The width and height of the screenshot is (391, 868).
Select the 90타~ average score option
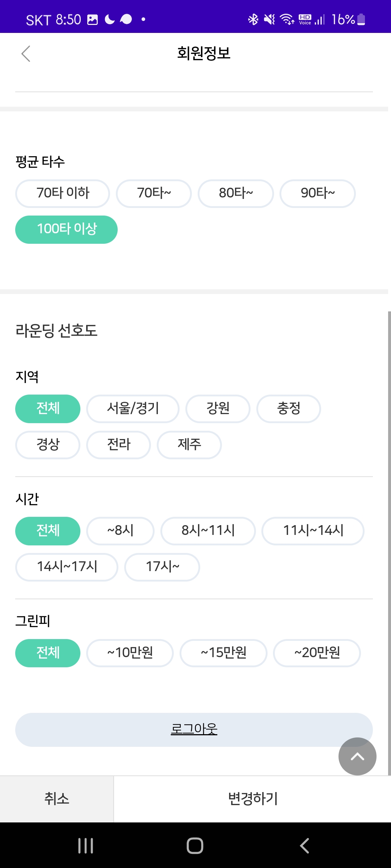pos(318,193)
